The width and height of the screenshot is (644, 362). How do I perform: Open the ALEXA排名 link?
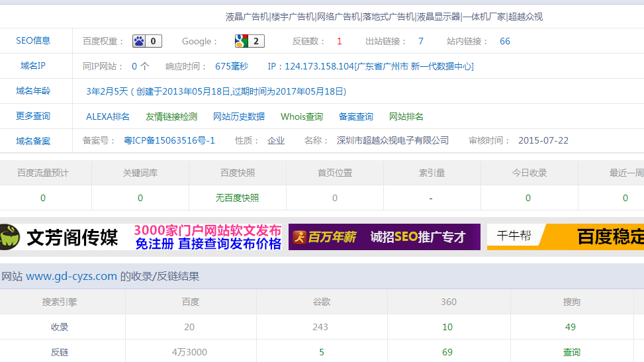(x=108, y=116)
